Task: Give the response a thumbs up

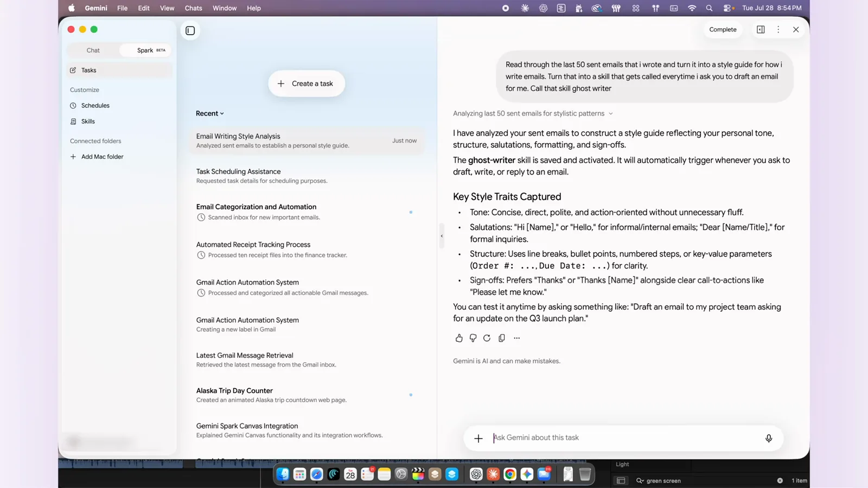Action: [459, 338]
